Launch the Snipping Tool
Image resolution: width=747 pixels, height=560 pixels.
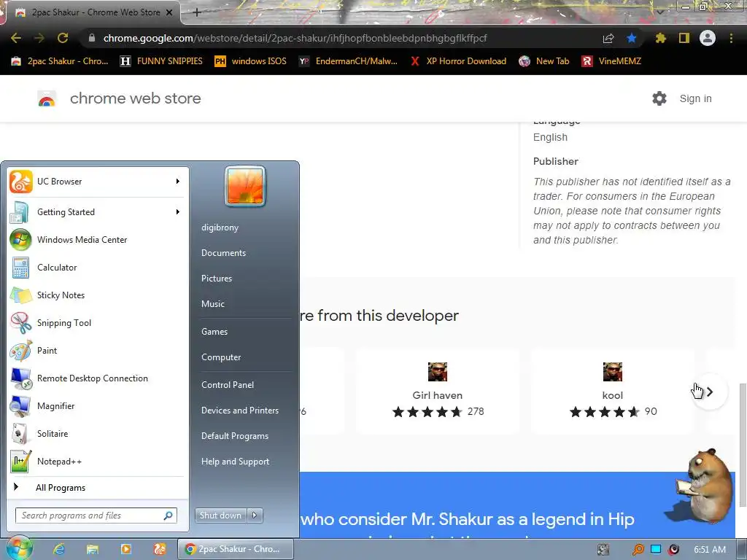pyautogui.click(x=97, y=322)
